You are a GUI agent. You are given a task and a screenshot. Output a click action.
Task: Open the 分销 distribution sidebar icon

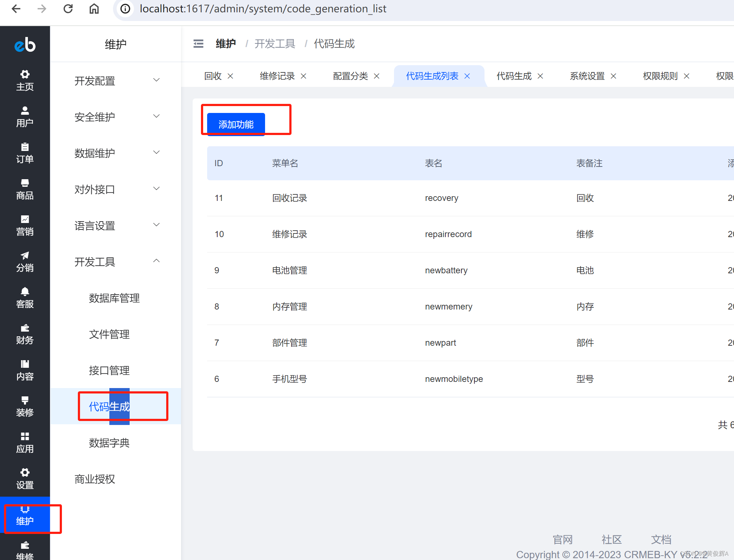[25, 261]
